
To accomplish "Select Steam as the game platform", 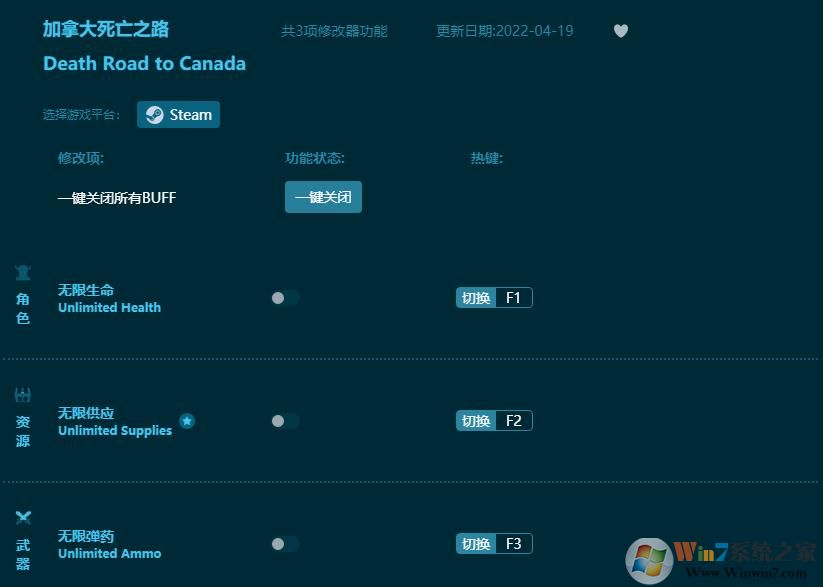I will 178,114.
